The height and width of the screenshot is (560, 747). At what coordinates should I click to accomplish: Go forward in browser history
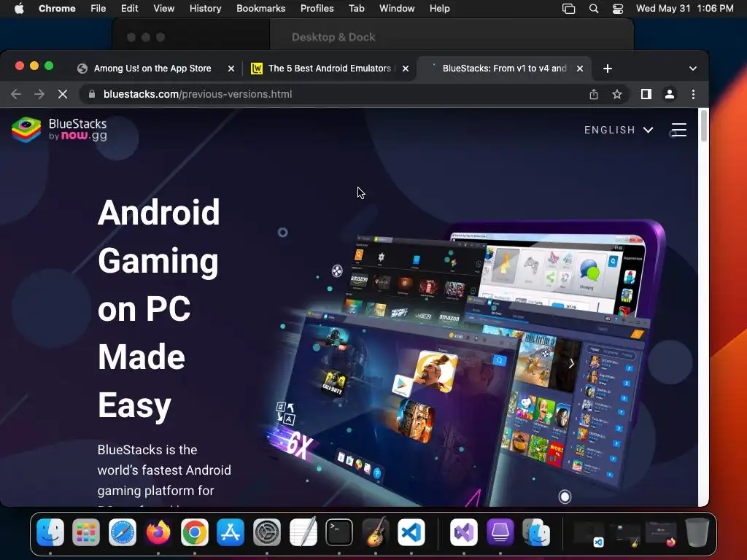(x=39, y=94)
